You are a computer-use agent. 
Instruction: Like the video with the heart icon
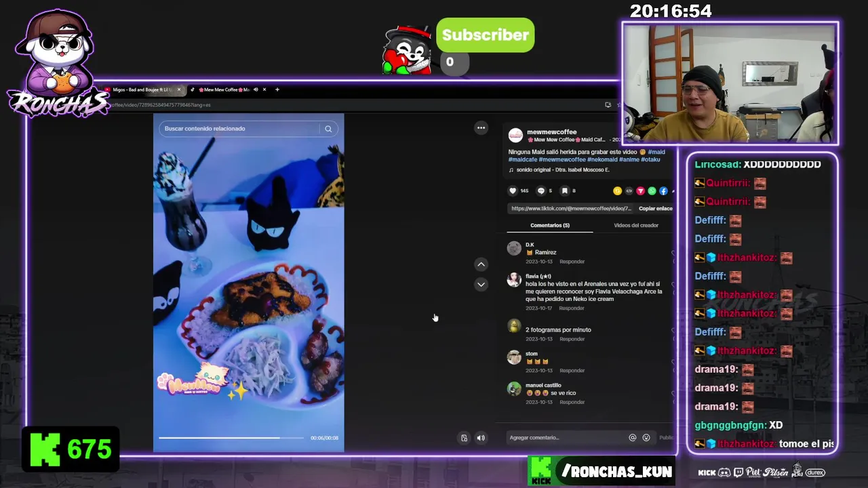point(513,191)
